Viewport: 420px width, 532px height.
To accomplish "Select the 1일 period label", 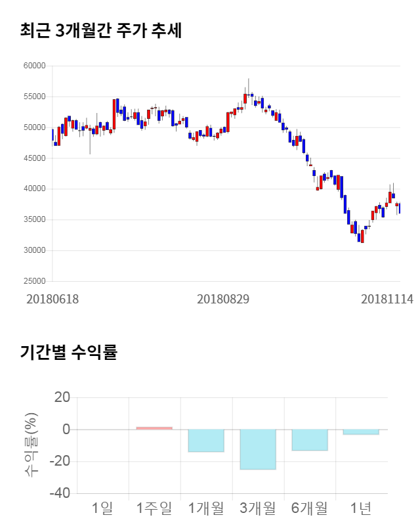I will 102,508.
